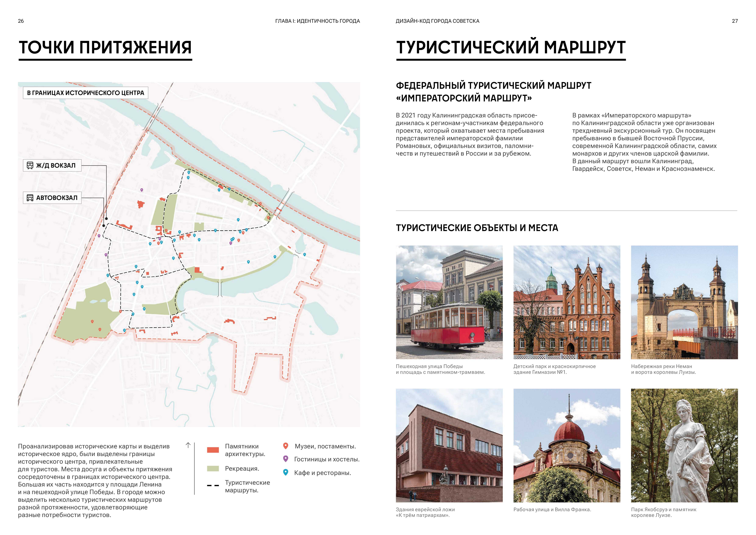Screen dimensions: 756x535
Task: Click the purple hotels pin in legend
Action: (285, 459)
